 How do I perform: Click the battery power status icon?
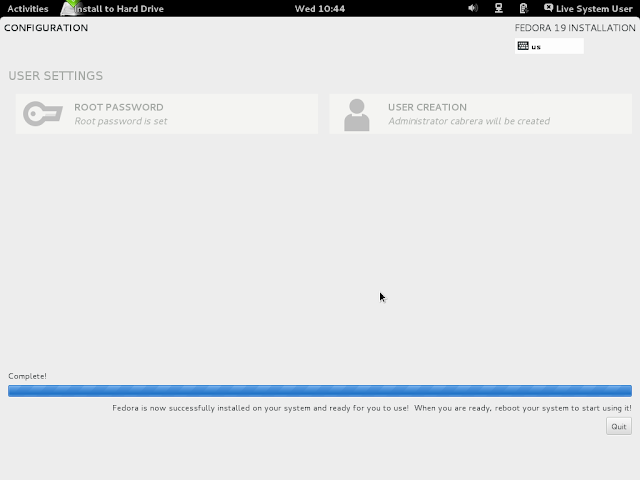(523, 8)
